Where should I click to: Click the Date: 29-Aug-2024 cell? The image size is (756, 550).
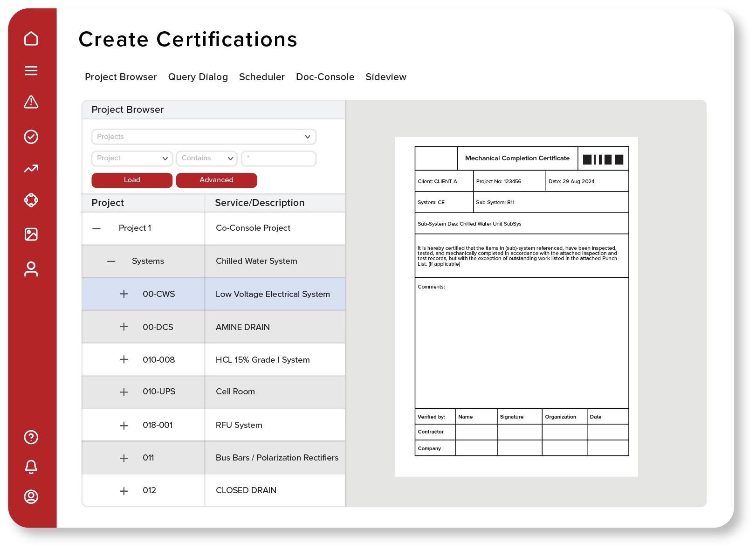(x=587, y=181)
